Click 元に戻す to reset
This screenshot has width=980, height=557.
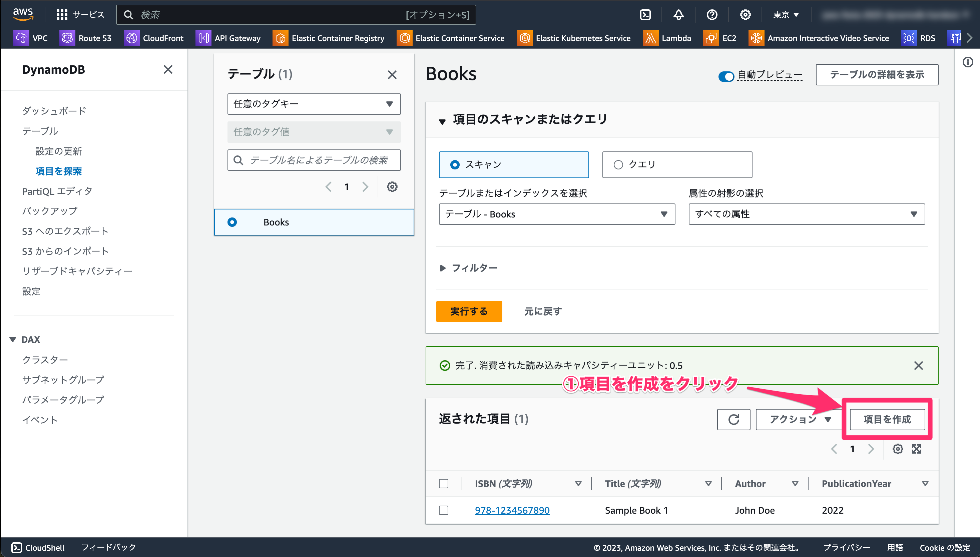(x=542, y=311)
